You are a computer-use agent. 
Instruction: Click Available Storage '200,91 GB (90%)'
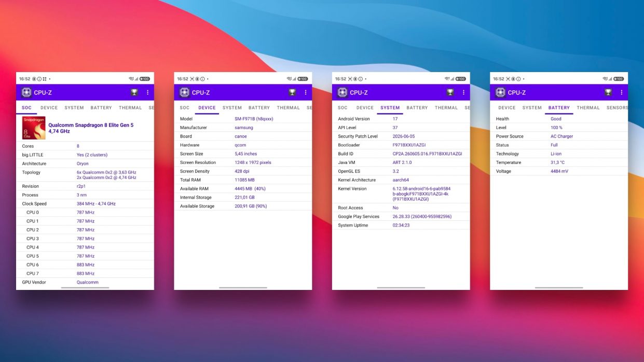tap(251, 206)
